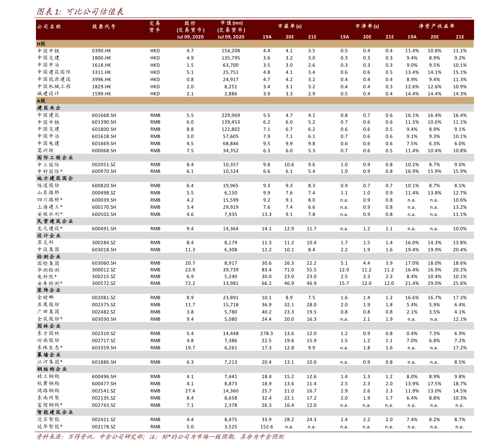Image resolution: width=498 pixels, height=448 pixels.
Task: Click stock code 601618.SH
Action: [x=104, y=136]
